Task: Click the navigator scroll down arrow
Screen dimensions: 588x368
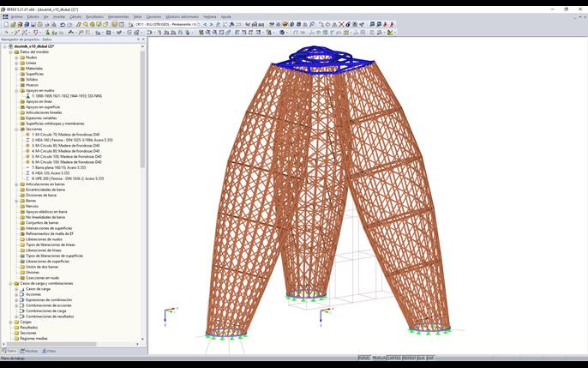Action: click(x=142, y=339)
